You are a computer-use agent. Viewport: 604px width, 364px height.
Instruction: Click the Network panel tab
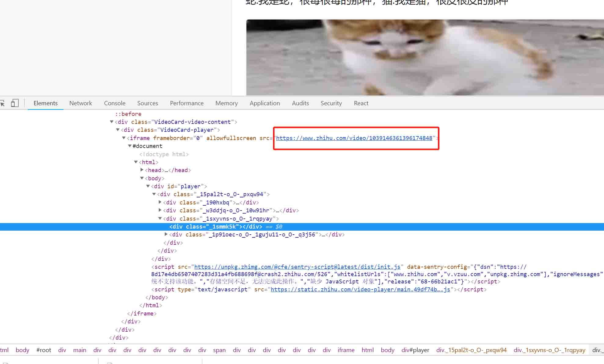click(80, 103)
